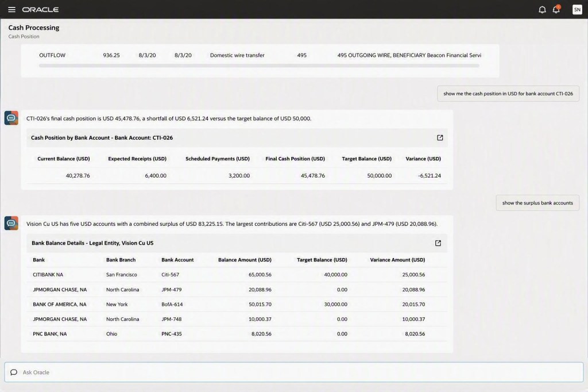Click the Ohio branch cell
The width and height of the screenshot is (588, 392).
coord(111,334)
